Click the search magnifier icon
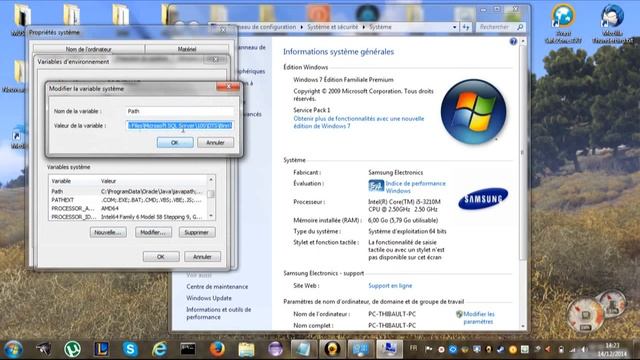This screenshot has height=360, width=640. 520,27
